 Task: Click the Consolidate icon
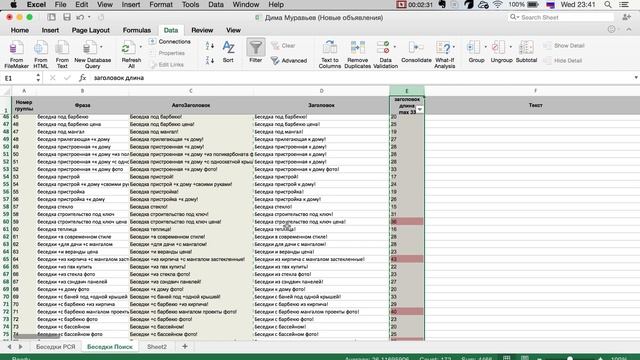(416, 47)
